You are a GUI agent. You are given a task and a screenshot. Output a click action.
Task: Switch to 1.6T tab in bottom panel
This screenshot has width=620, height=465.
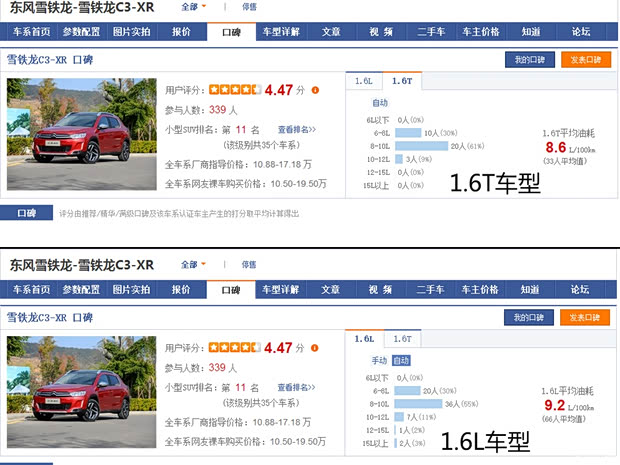[x=403, y=339]
